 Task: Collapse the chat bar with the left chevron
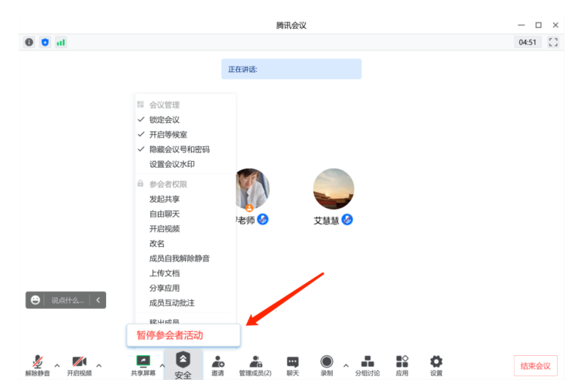coord(98,300)
